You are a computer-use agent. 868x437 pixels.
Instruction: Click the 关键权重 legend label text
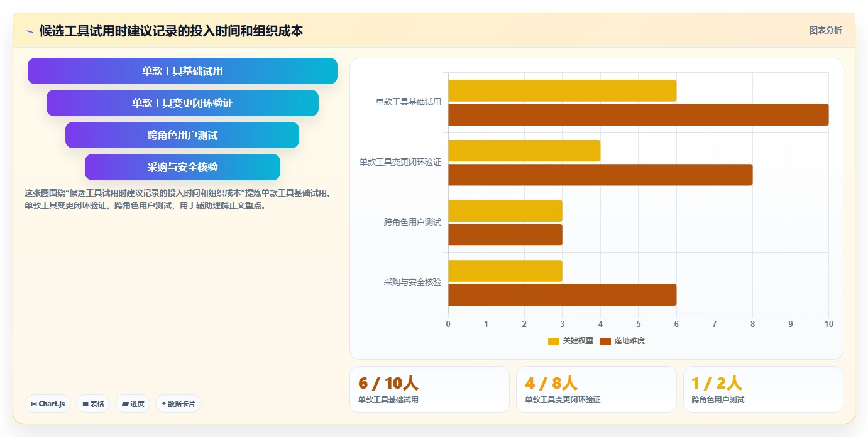578,341
